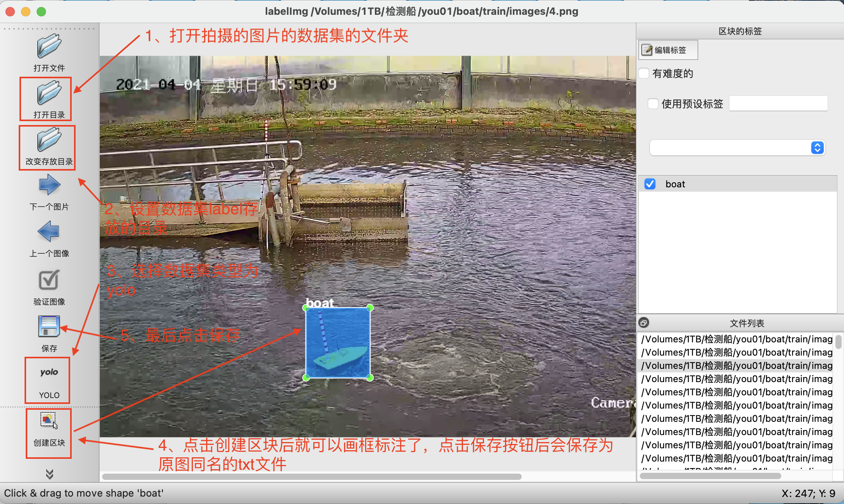Viewport: 844px width, 504px height.
Task: Enable use default label (使用预设标签) checkbox
Action: [653, 104]
